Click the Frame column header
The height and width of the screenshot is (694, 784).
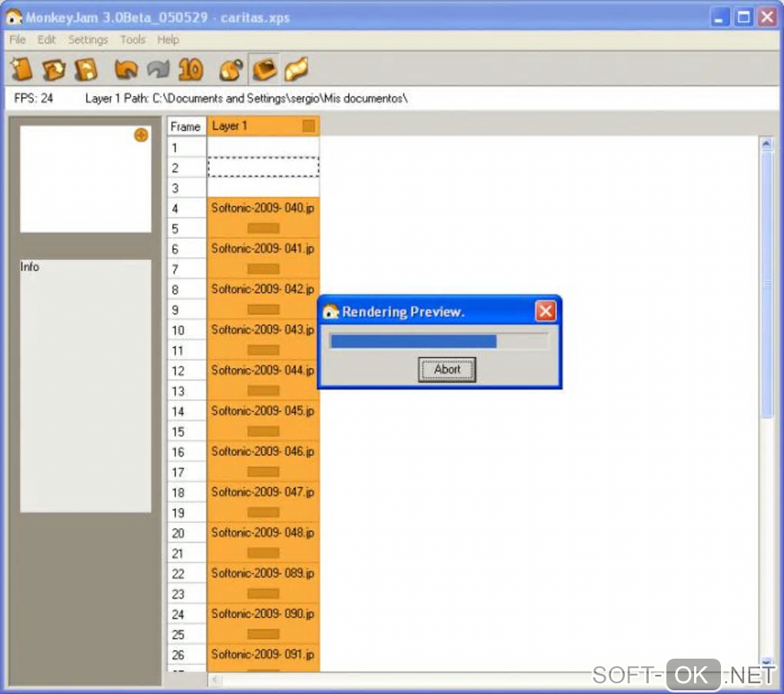coord(186,127)
